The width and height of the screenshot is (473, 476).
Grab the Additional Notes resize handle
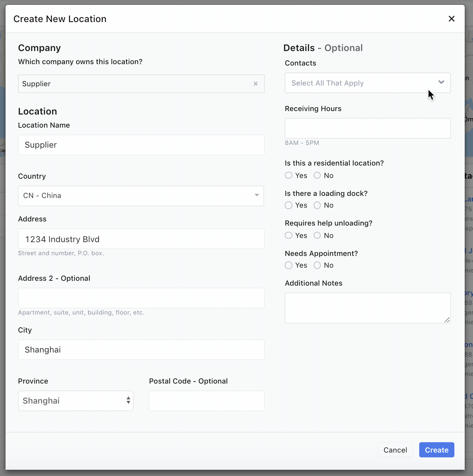coord(447,320)
